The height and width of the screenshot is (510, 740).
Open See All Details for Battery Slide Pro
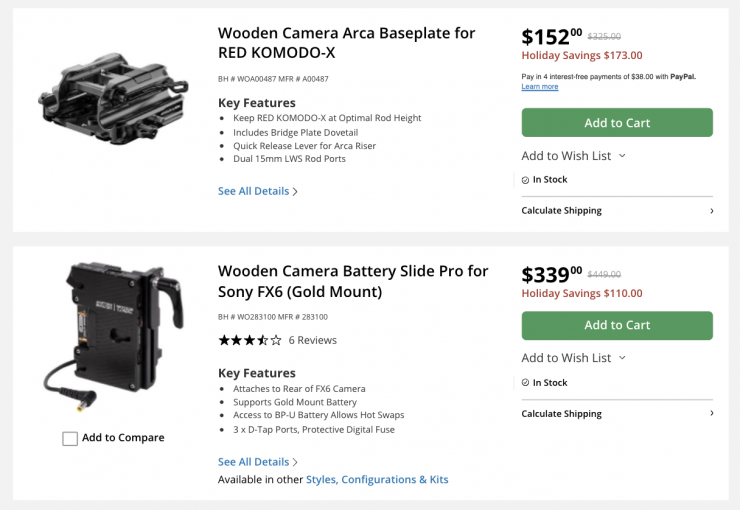click(257, 462)
